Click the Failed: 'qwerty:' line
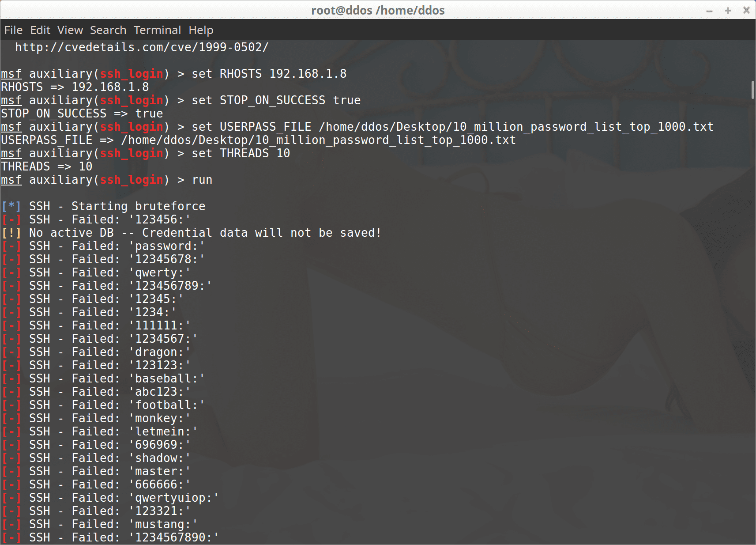Screen dimensions: 756x545 [96, 272]
